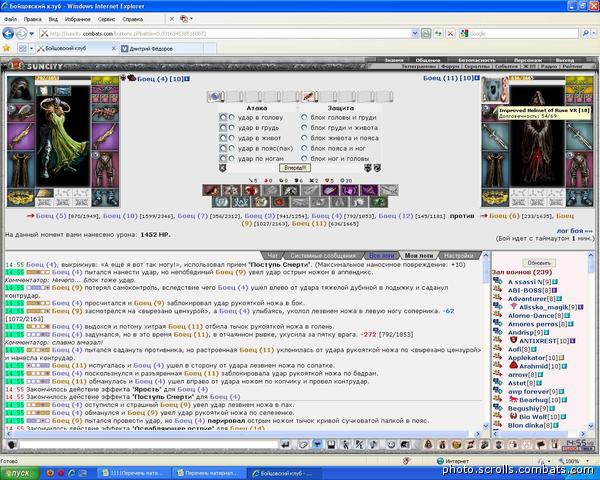The height and width of the screenshot is (480, 600).
Task: Click the left fighter's helmet slot
Action: [21, 89]
